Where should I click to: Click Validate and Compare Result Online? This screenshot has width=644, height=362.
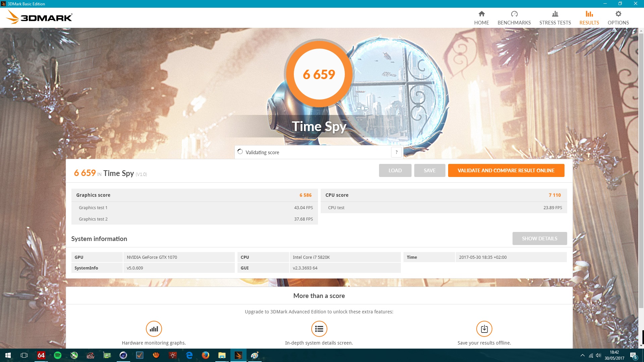click(506, 170)
